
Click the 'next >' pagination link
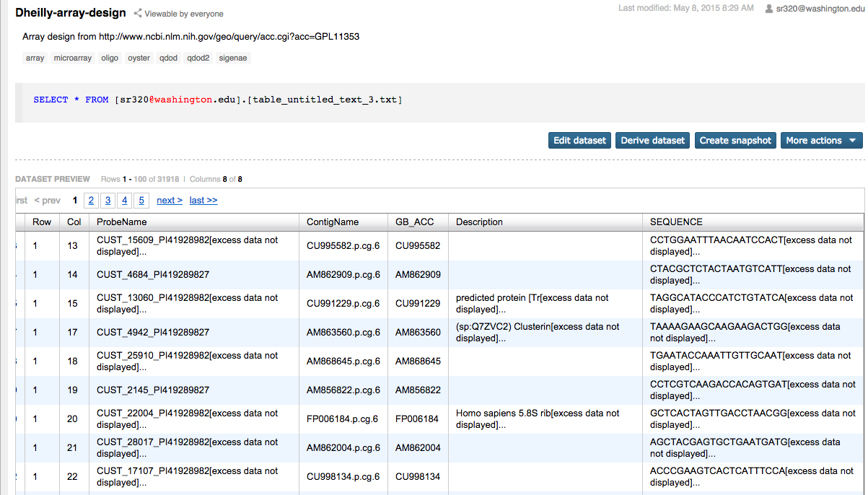(x=170, y=201)
